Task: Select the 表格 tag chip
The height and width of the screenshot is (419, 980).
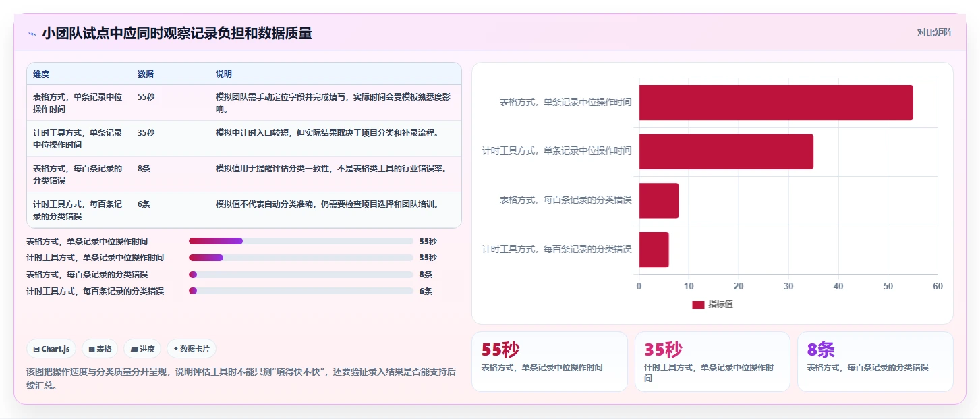Action: coord(100,349)
